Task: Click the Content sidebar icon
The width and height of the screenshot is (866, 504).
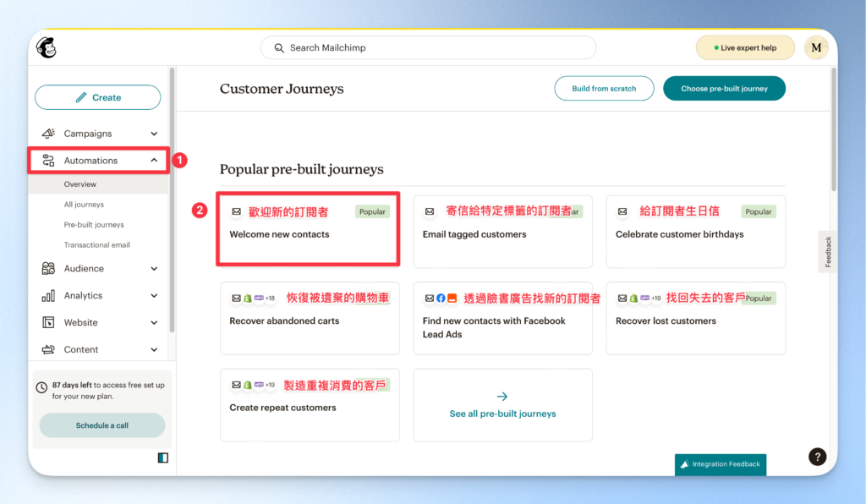Action: point(48,349)
